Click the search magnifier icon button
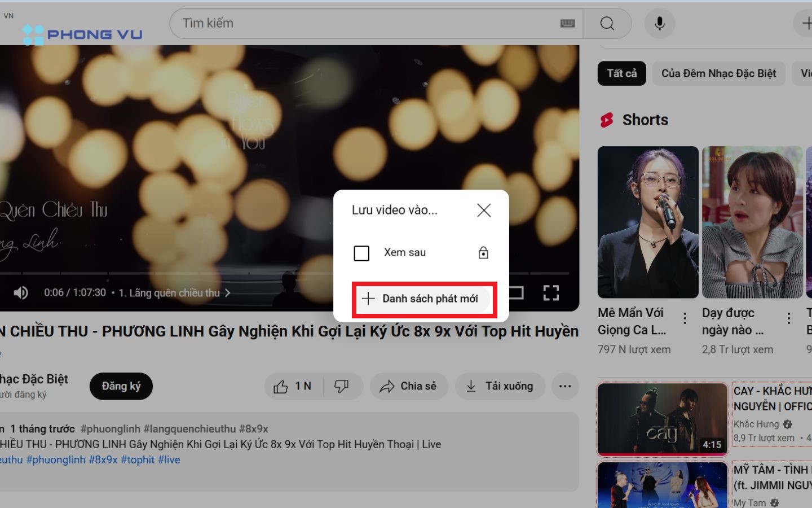Viewport: 812px width, 508px height. pos(607,23)
